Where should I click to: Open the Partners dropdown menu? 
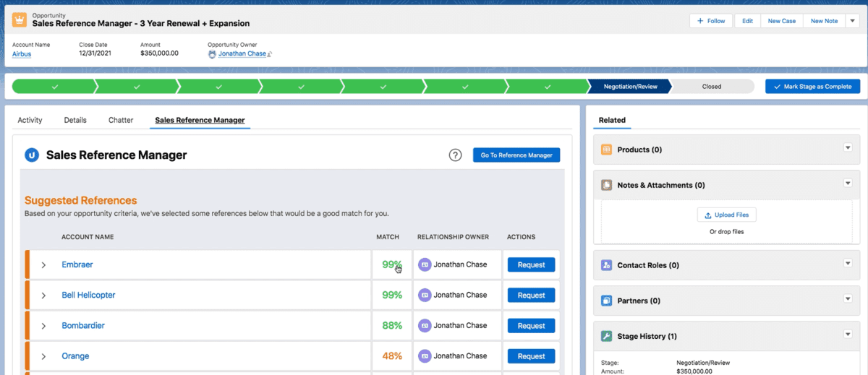tap(848, 298)
